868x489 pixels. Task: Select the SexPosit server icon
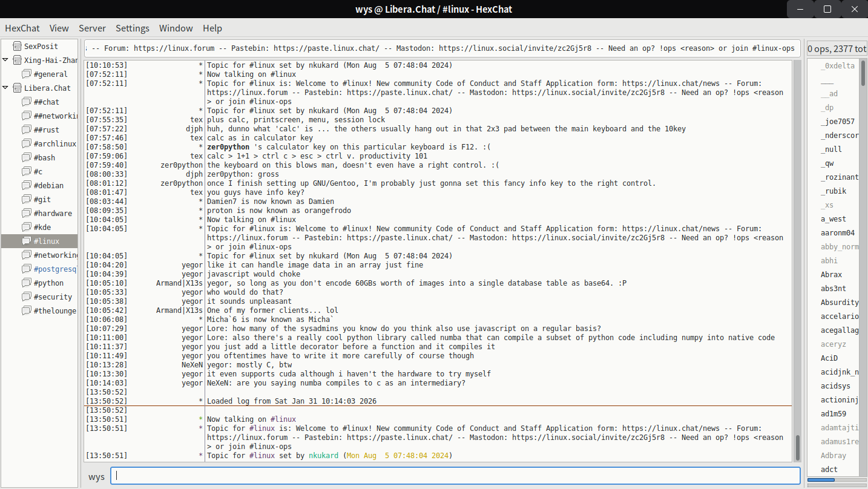(x=17, y=46)
